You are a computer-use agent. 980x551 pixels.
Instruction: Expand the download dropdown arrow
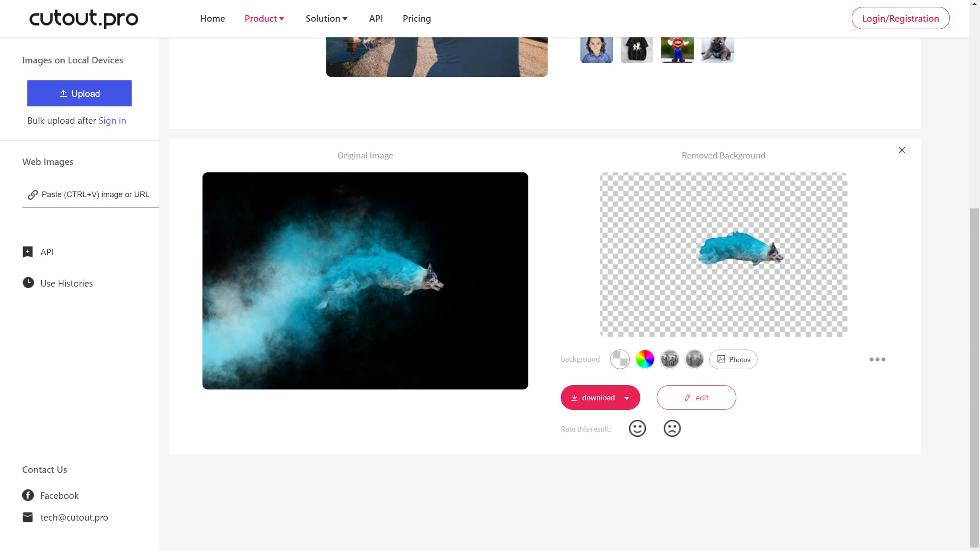[627, 398]
